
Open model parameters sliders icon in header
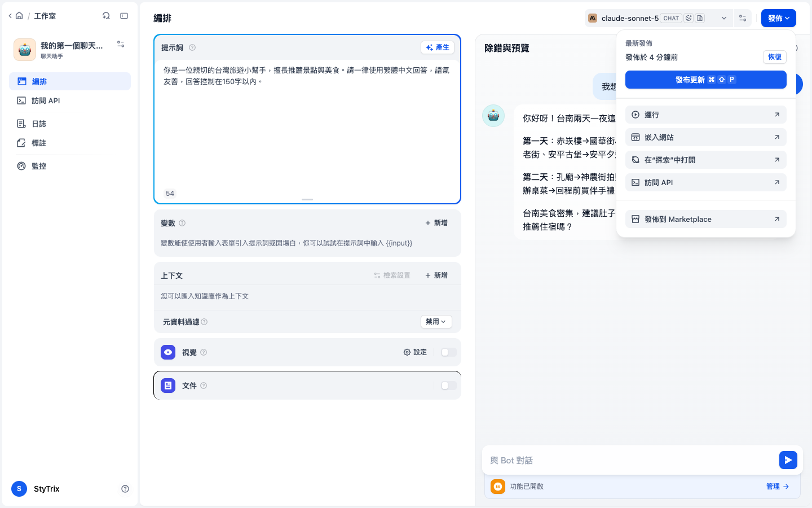743,18
